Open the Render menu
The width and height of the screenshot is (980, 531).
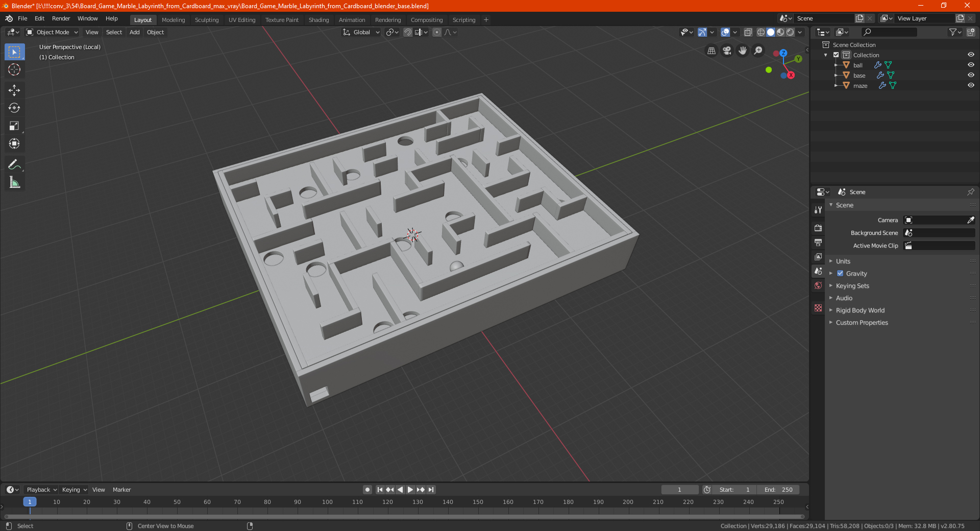point(61,18)
